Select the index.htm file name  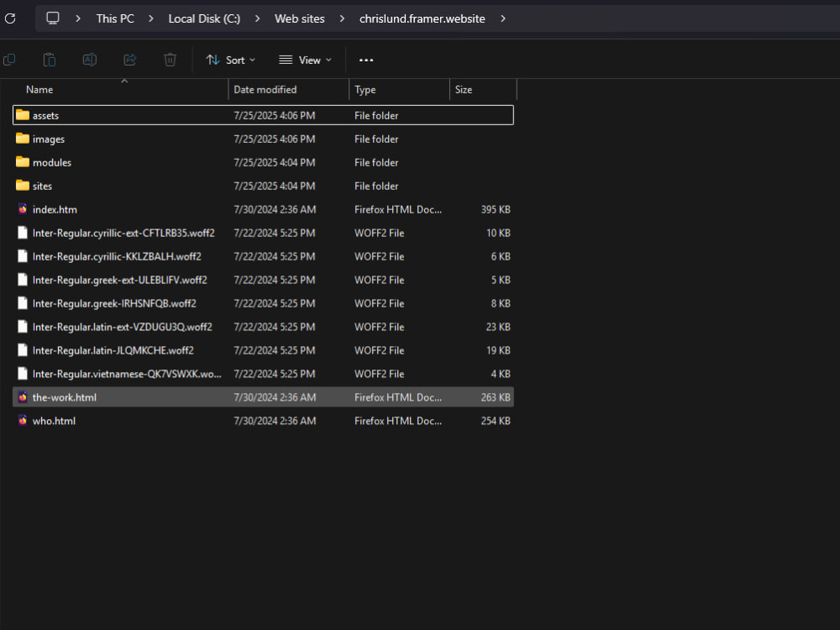(55, 209)
